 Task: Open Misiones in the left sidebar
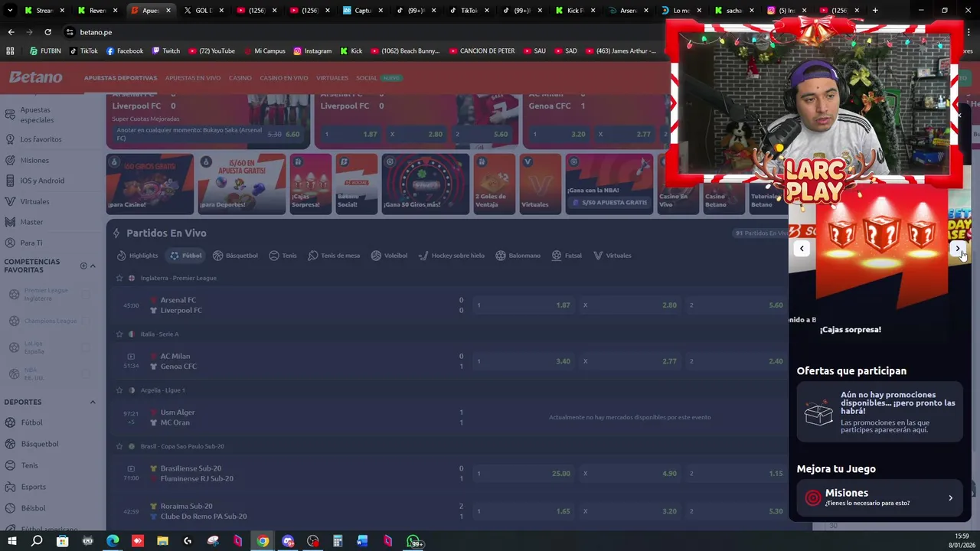click(34, 160)
